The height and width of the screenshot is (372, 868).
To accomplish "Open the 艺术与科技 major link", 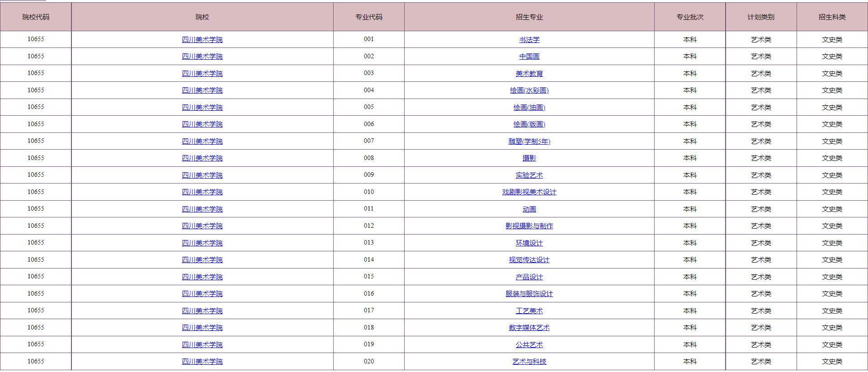I will click(529, 362).
